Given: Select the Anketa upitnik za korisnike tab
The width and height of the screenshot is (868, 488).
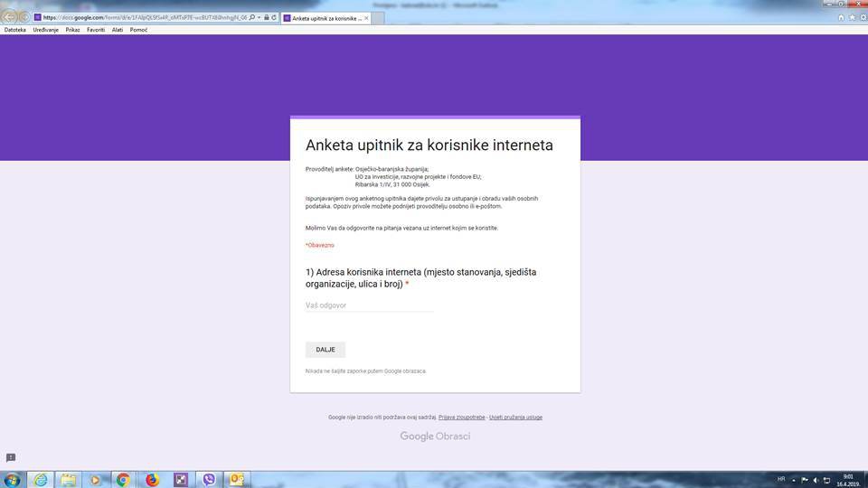Looking at the screenshot, I should (325, 18).
